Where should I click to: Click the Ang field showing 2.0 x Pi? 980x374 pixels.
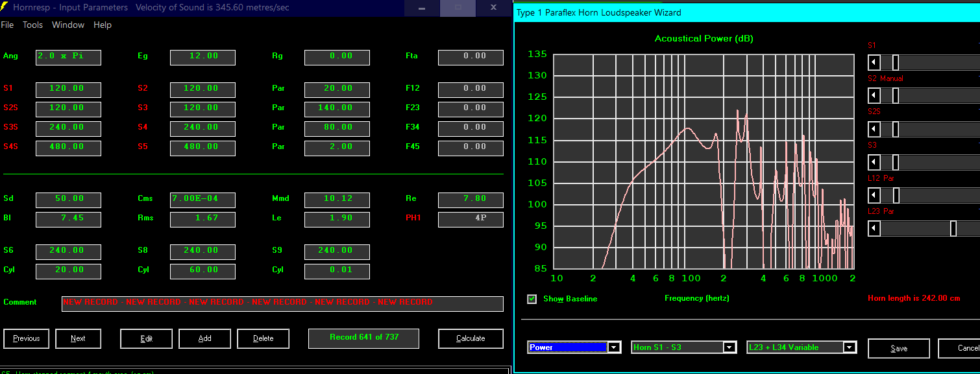(69, 57)
